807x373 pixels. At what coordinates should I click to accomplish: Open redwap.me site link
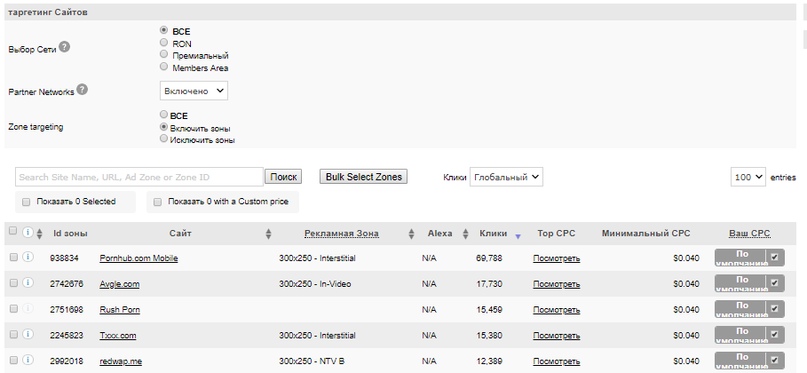pyautogui.click(x=120, y=361)
